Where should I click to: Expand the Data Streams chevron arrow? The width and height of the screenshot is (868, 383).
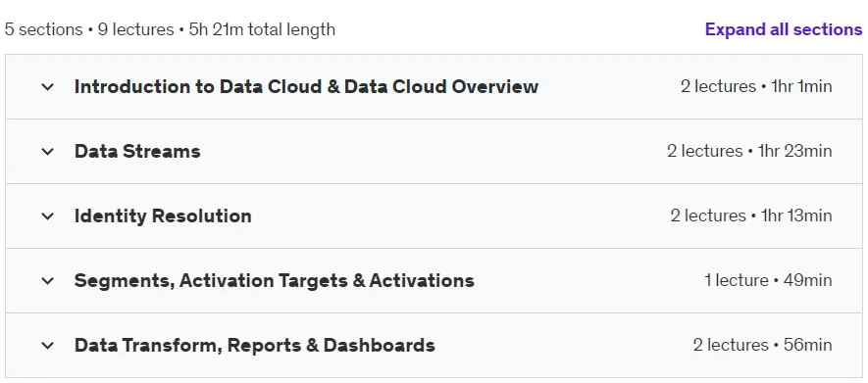48,152
